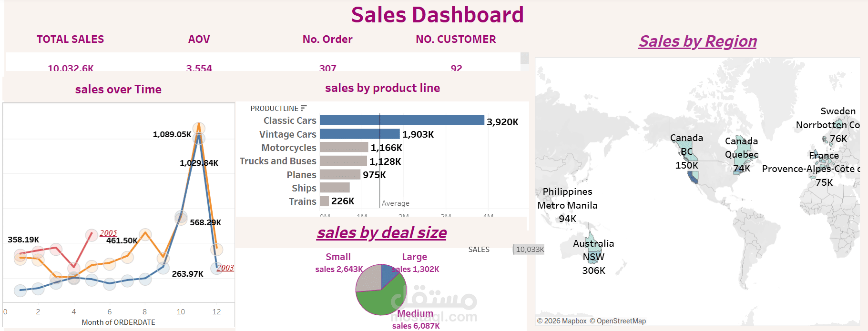This screenshot has width=868, height=331.
Task: Click Canada Quebec region on map
Action: 744,152
